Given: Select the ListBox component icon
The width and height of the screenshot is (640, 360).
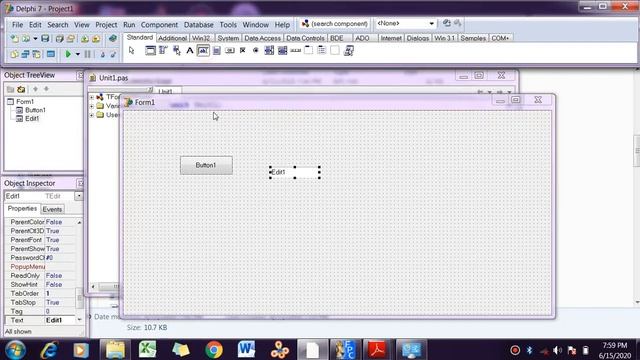Looking at the screenshot, I should point(269,51).
